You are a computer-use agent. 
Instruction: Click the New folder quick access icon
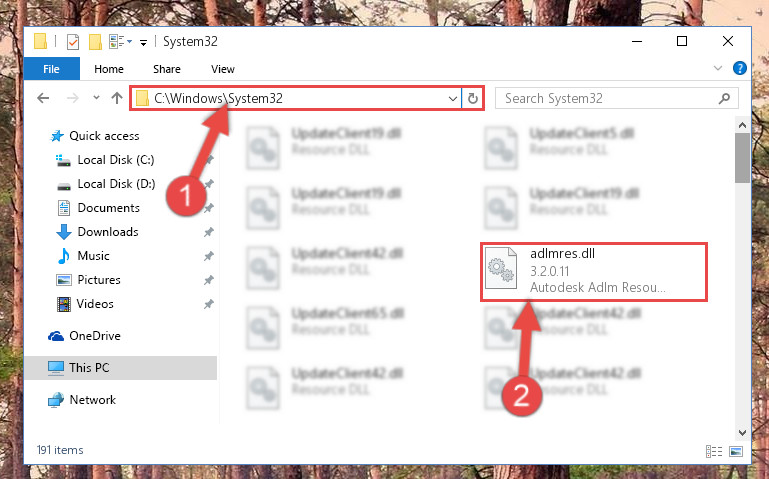95,42
